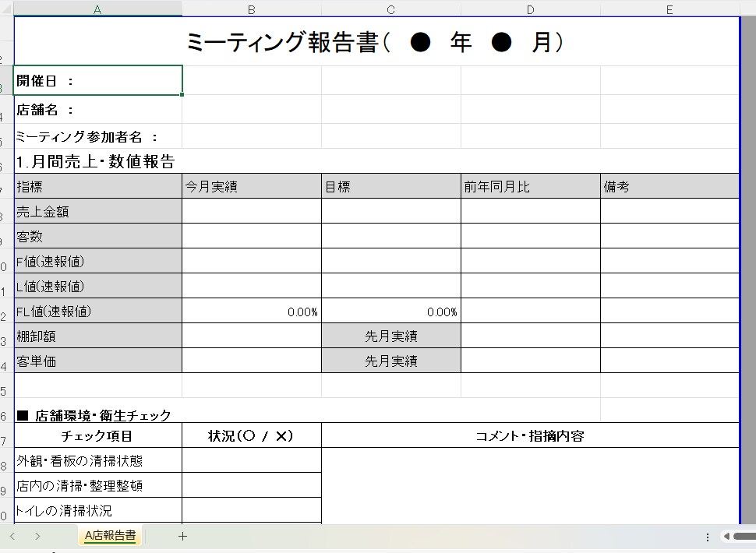Select the コメント・指摘内容 header cell
The height and width of the screenshot is (553, 756).
(530, 435)
